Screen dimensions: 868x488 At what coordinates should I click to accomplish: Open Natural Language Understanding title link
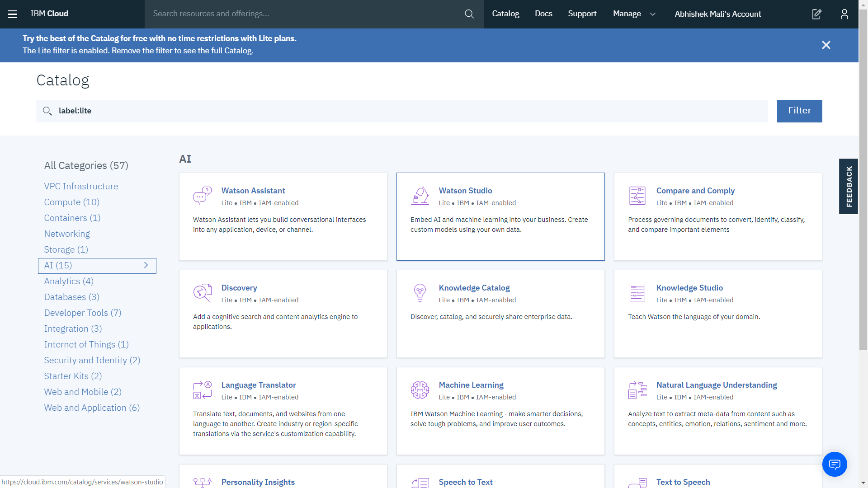click(717, 385)
